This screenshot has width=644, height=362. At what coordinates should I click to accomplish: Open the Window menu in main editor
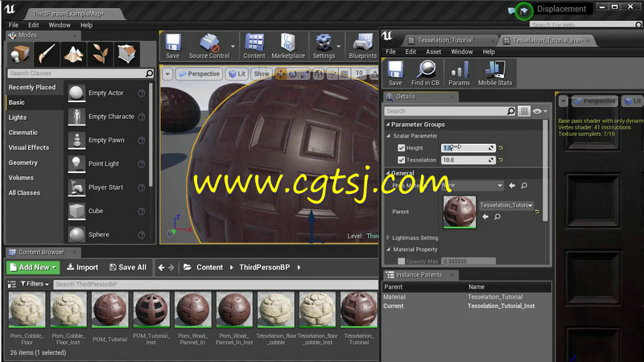click(x=60, y=25)
